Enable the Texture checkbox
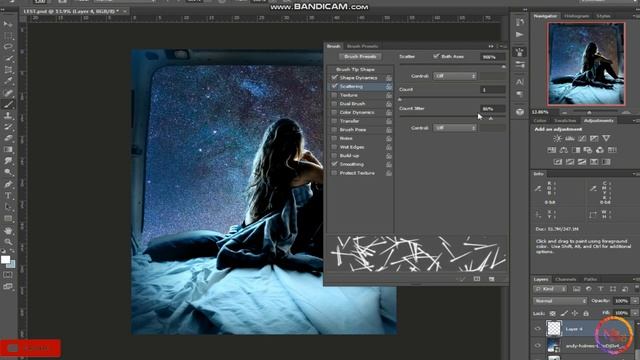Screen dimensions: 640x360 (334, 95)
